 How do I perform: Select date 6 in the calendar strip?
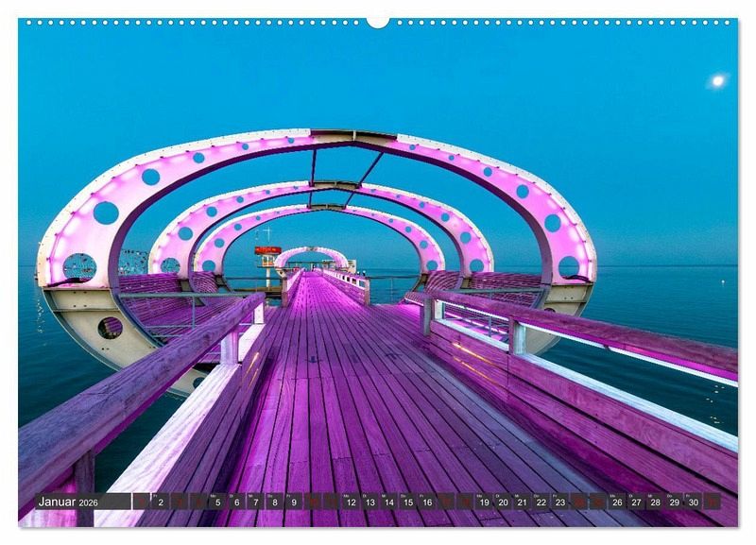236,502
